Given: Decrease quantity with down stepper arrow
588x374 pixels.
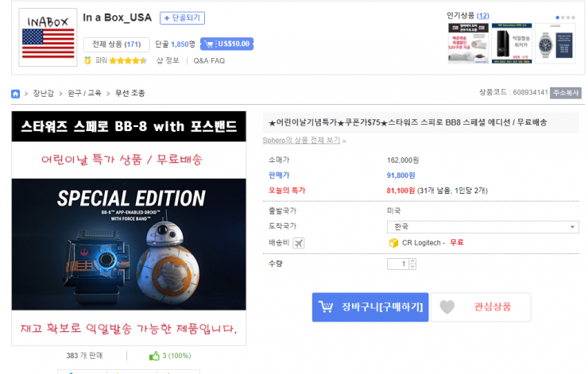Looking at the screenshot, I should [412, 267].
